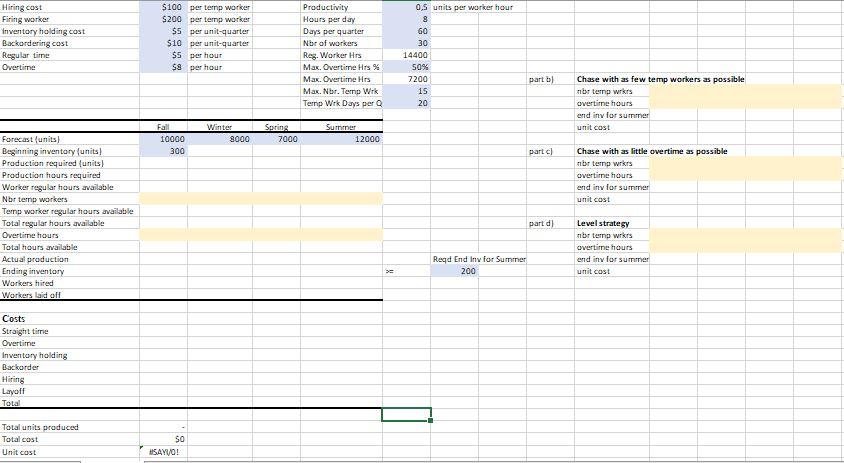Click the >= sign cell beside Ending inventory
The height and width of the screenshot is (463, 844).
tap(406, 271)
